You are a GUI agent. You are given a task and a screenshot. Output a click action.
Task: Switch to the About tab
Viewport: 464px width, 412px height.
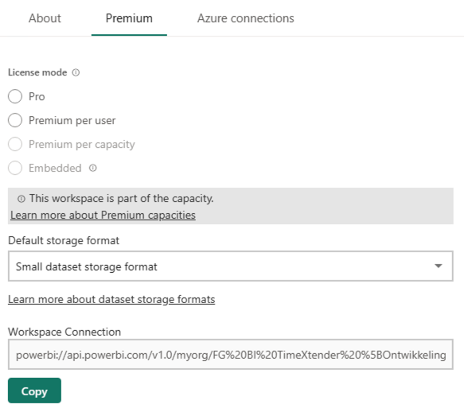pyautogui.click(x=45, y=18)
